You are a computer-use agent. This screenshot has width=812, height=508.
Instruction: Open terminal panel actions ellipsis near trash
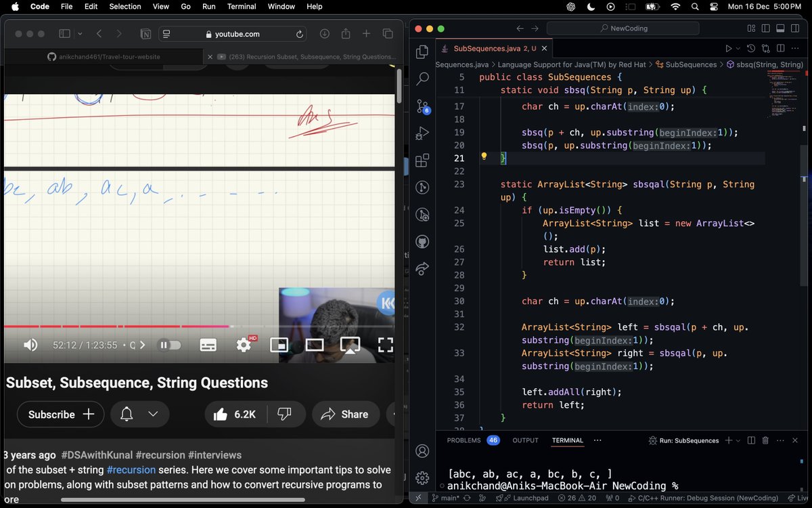point(780,440)
